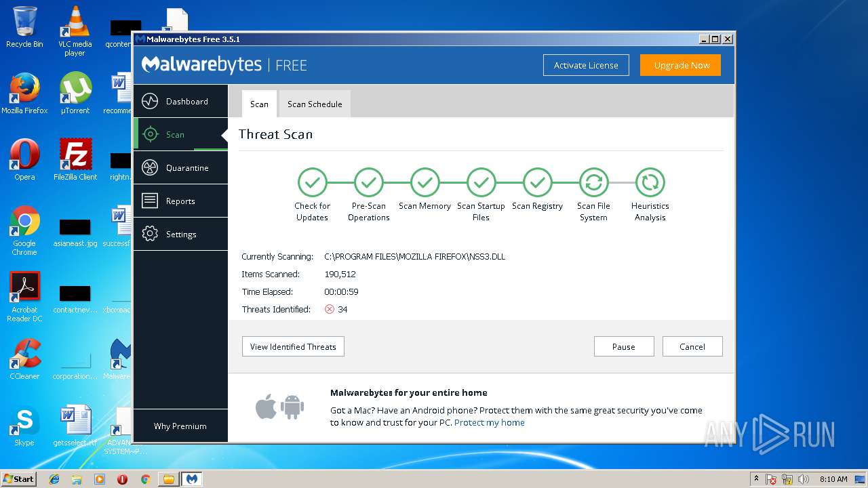Click the Heuristics Analysis label
Screen dimensions: 868x488
point(650,211)
